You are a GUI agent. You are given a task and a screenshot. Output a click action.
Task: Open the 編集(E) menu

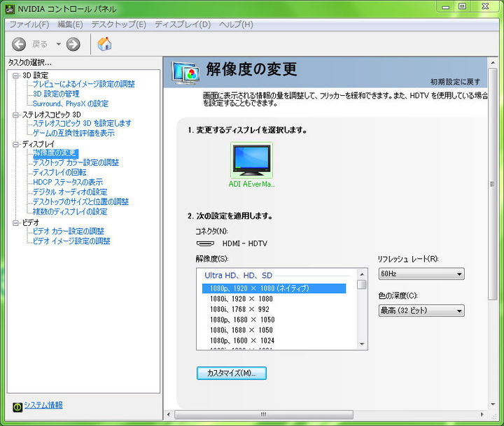click(x=70, y=24)
